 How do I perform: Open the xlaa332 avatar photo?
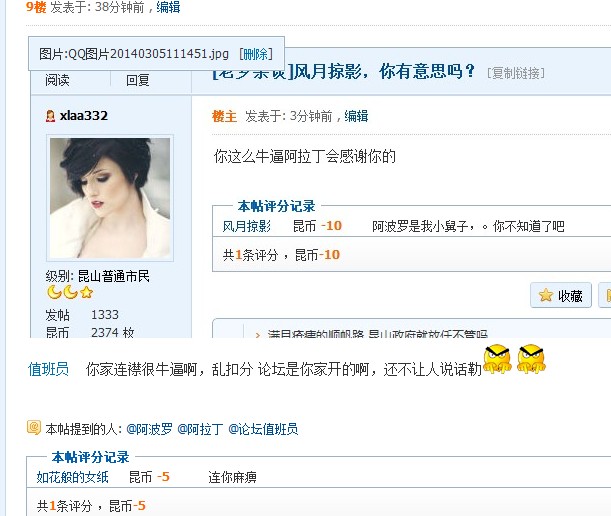pos(110,198)
